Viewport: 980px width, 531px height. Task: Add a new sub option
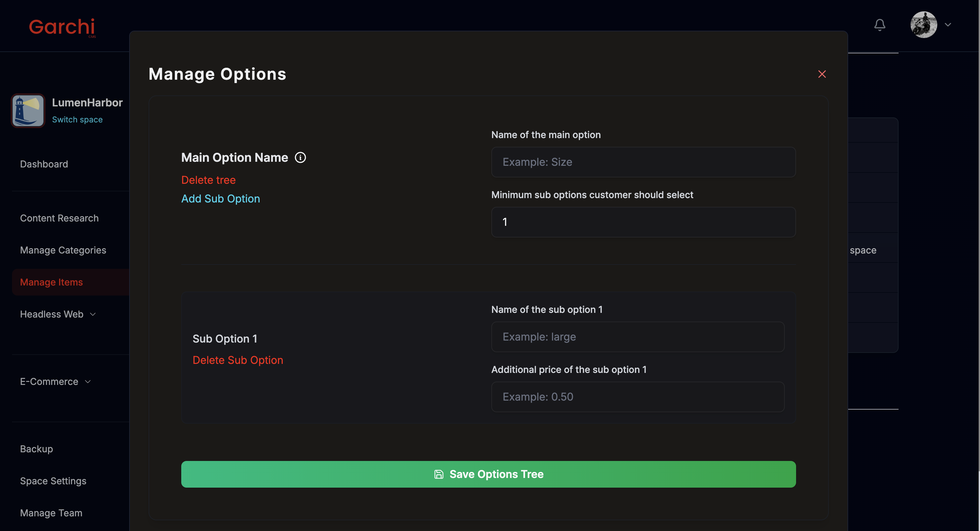coord(220,198)
